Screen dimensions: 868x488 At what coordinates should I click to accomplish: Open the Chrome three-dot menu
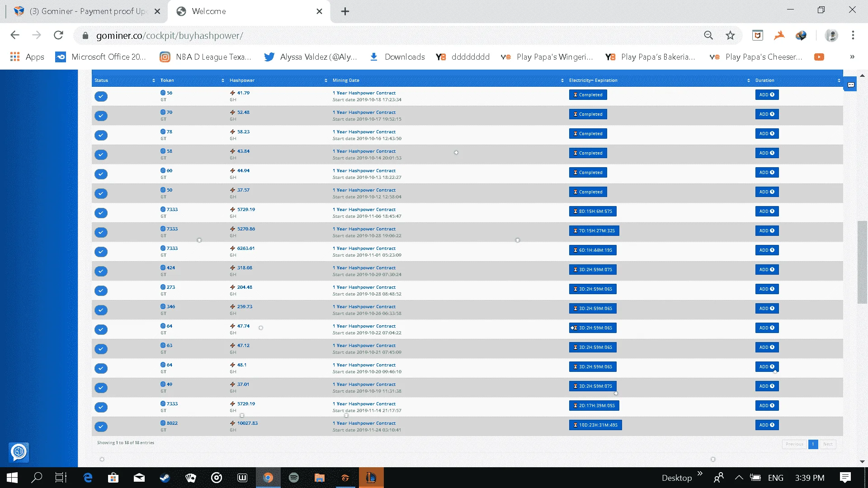coord(853,35)
